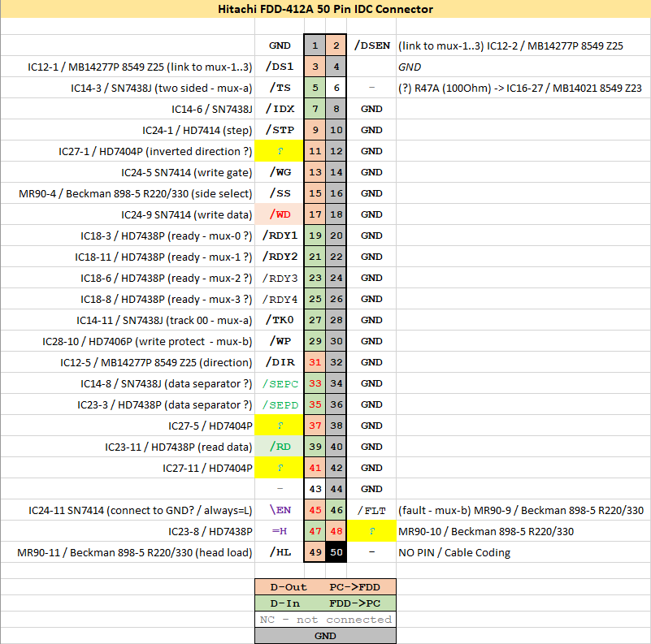
Task: Click the 'NO PIN / Cable Coding' cell
Action: click(454, 552)
